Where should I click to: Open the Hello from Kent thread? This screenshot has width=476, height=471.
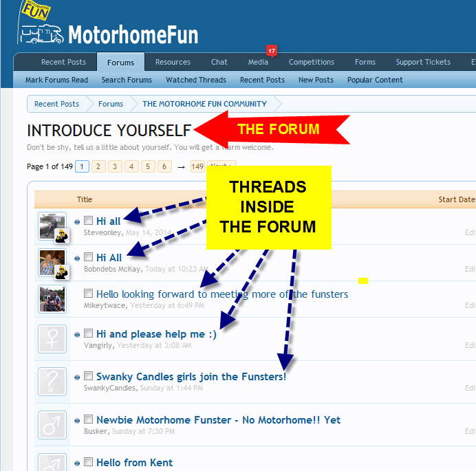click(135, 463)
